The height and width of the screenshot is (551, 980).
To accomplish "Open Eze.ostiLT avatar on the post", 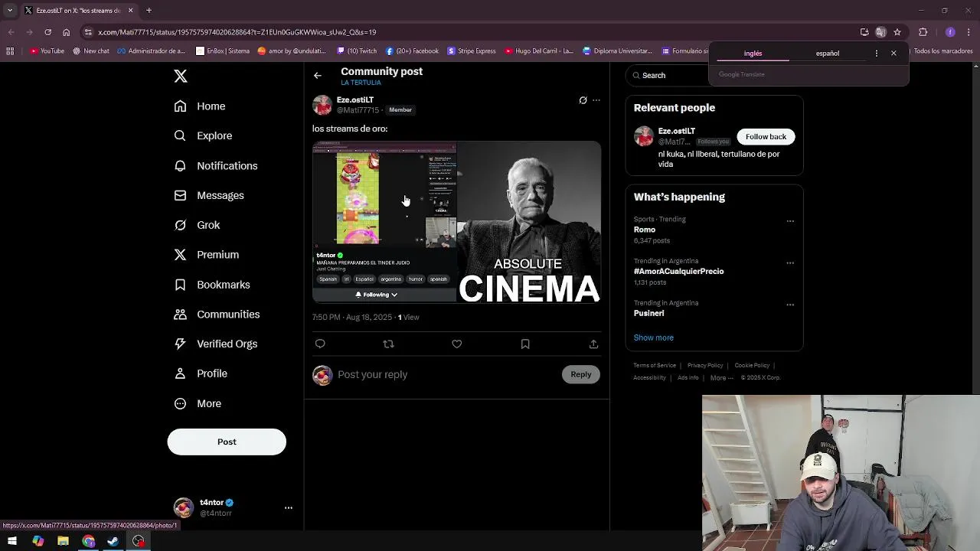I will (x=322, y=105).
